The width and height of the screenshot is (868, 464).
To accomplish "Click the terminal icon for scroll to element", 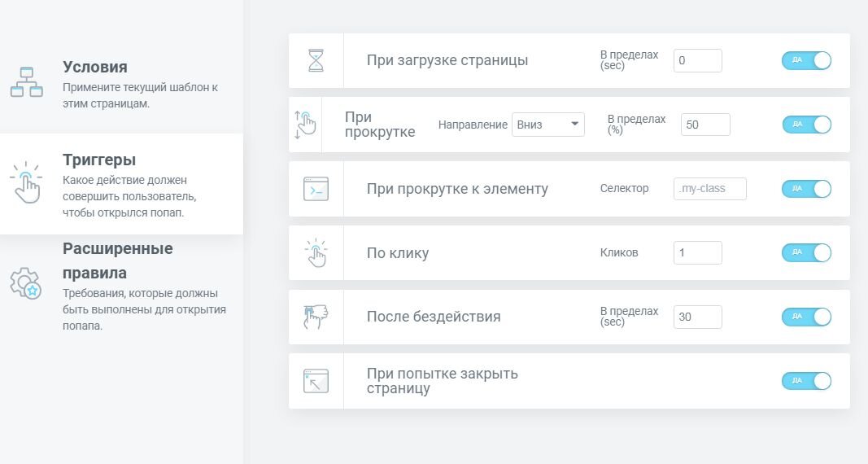I will point(316,189).
